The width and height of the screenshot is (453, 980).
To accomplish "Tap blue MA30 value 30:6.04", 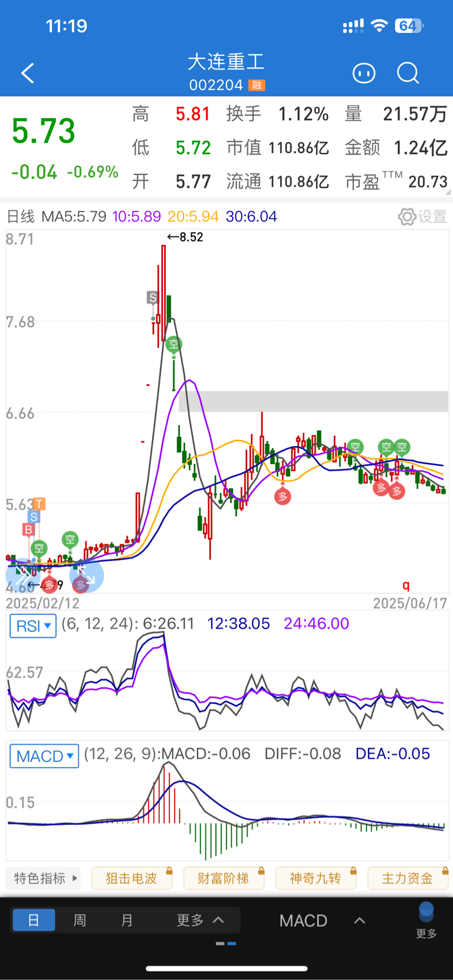I will pos(251,216).
